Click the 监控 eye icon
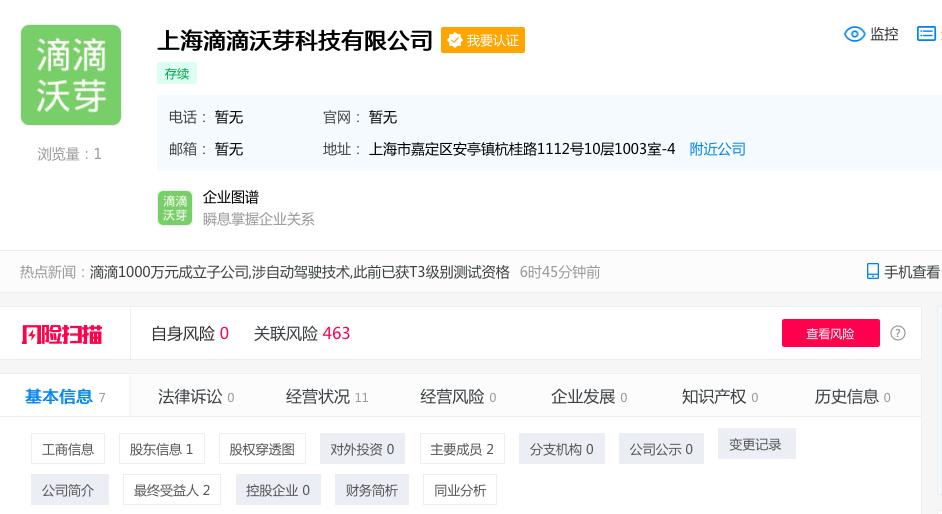 pyautogui.click(x=854, y=34)
